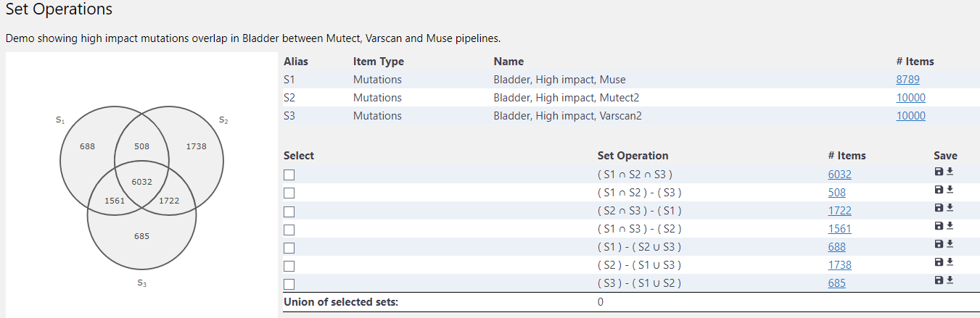Select the 685 region of S3 circle

tap(141, 236)
